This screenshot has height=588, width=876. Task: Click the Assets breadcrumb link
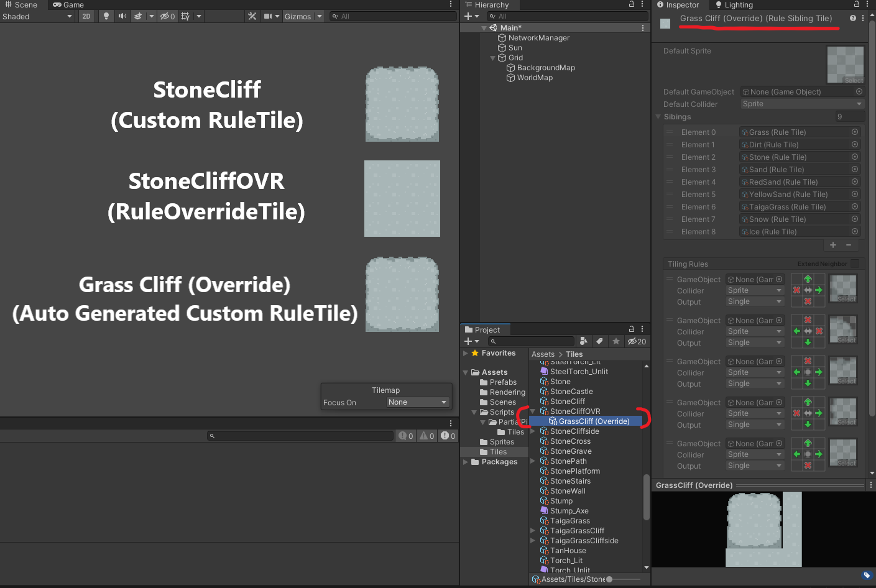(x=543, y=354)
